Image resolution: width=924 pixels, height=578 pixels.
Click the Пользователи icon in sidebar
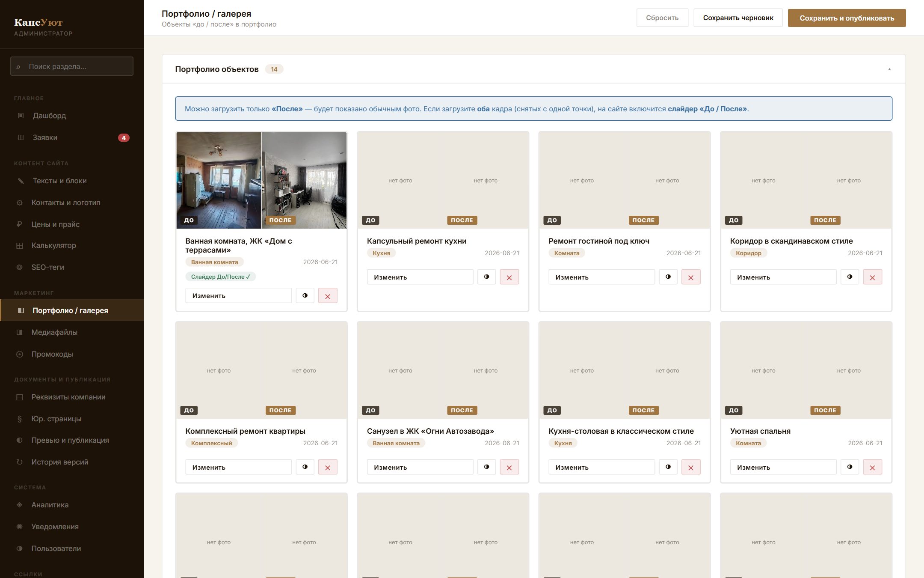19,548
